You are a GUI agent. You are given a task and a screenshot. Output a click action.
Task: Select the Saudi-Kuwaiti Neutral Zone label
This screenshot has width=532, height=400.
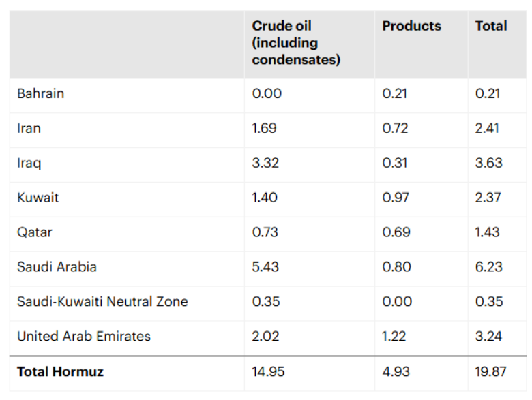click(x=102, y=302)
